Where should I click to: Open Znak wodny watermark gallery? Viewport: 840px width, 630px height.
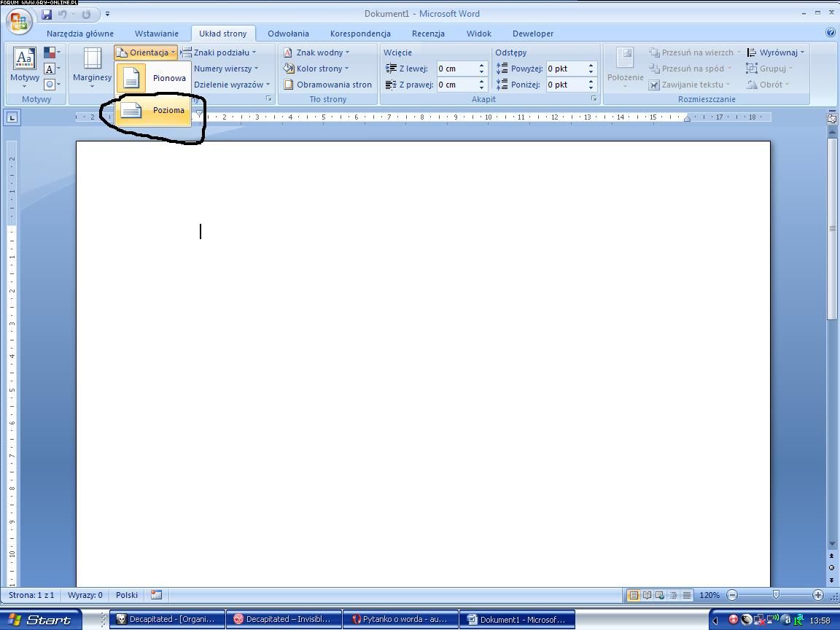[316, 52]
